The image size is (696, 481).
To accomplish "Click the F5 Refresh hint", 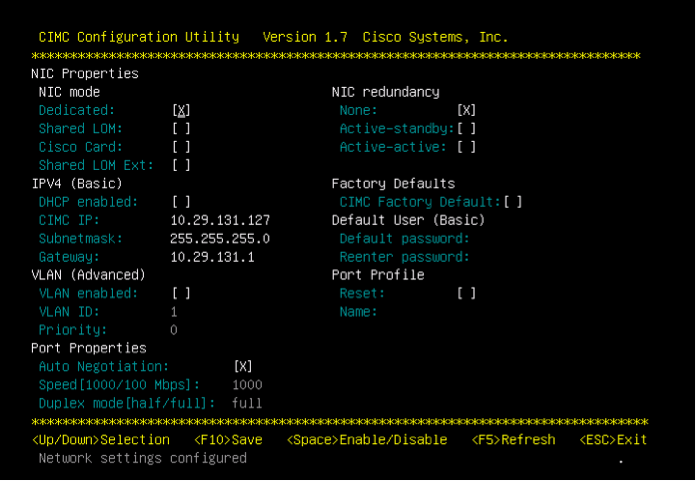I will [x=513, y=440].
